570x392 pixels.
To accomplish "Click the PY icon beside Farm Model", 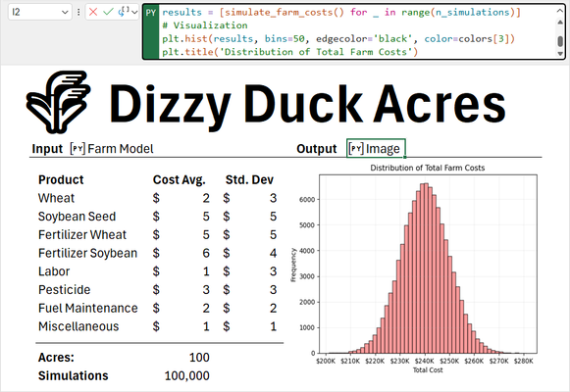I will tap(78, 148).
